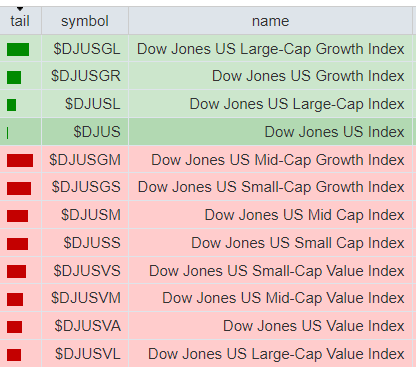The height and width of the screenshot is (367, 416).
Task: Click the red tail bar for $DJUSGM
Action: (20, 160)
